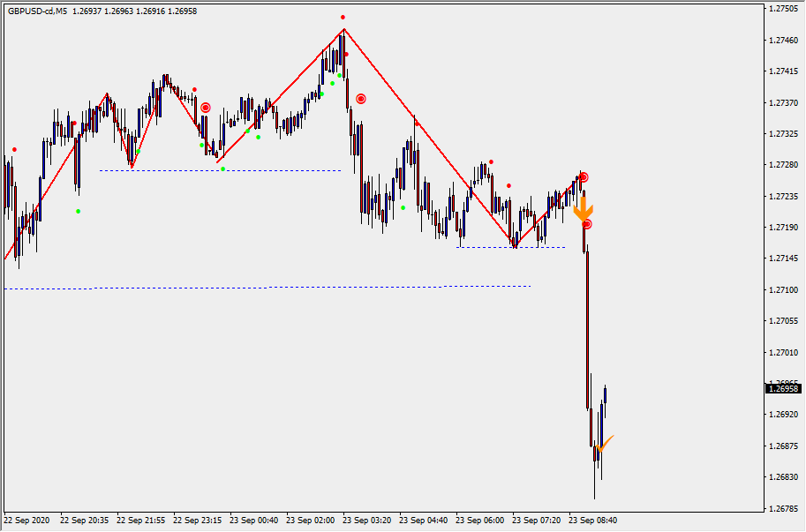Click the orange down arrow sell signal

pyautogui.click(x=583, y=210)
